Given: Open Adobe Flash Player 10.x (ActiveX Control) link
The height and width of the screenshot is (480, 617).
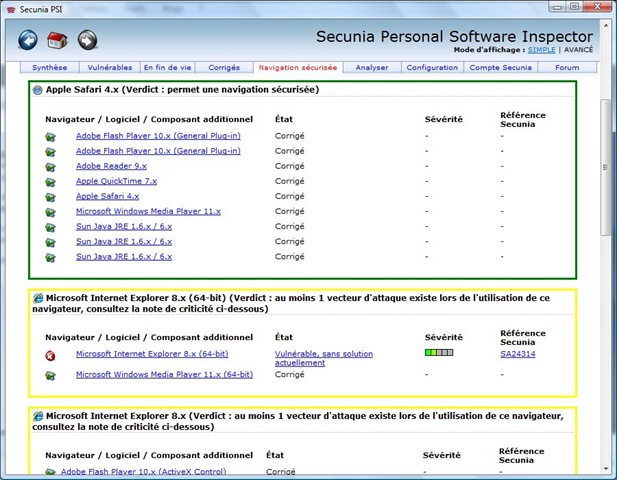Looking at the screenshot, I should pos(143,471).
